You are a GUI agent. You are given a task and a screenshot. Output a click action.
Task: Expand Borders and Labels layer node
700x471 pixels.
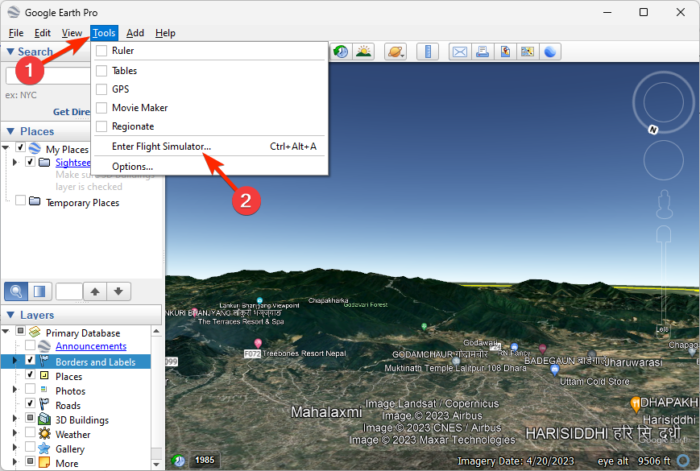tap(15, 360)
